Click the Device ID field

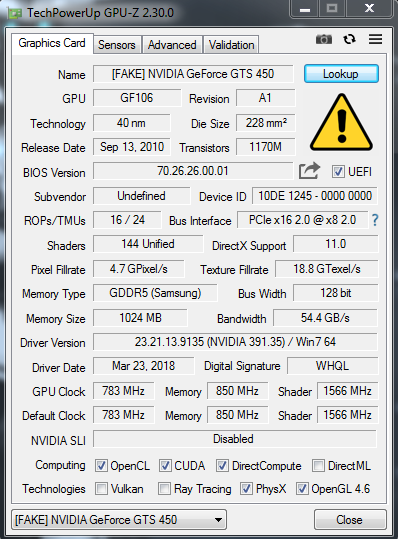tap(315, 196)
